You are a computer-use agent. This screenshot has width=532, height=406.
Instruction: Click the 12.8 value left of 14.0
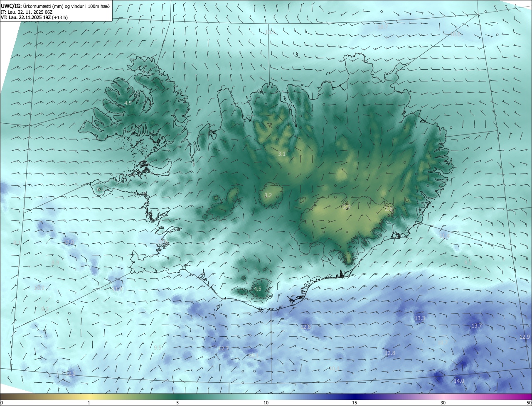[390, 353]
